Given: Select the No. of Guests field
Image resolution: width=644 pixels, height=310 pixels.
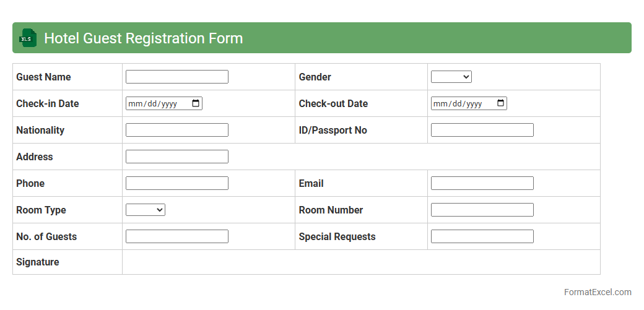Looking at the screenshot, I should (x=177, y=236).
